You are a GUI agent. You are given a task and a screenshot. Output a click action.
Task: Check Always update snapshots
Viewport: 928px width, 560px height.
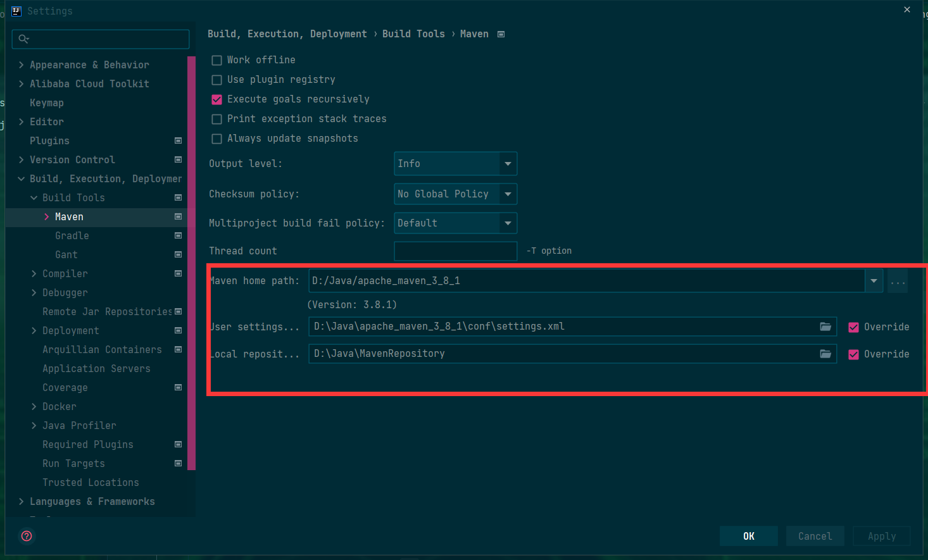[x=216, y=139]
